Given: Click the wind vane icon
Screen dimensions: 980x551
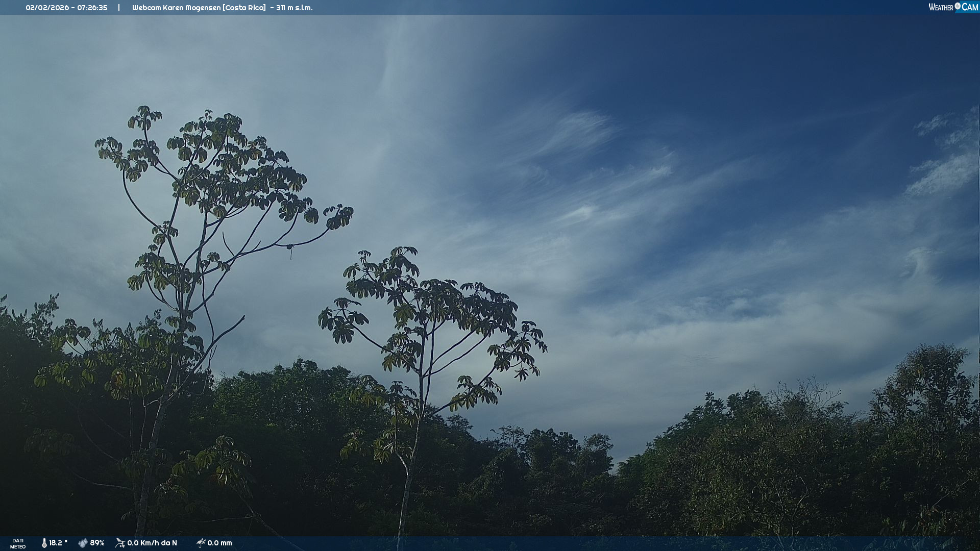Looking at the screenshot, I should click(120, 543).
